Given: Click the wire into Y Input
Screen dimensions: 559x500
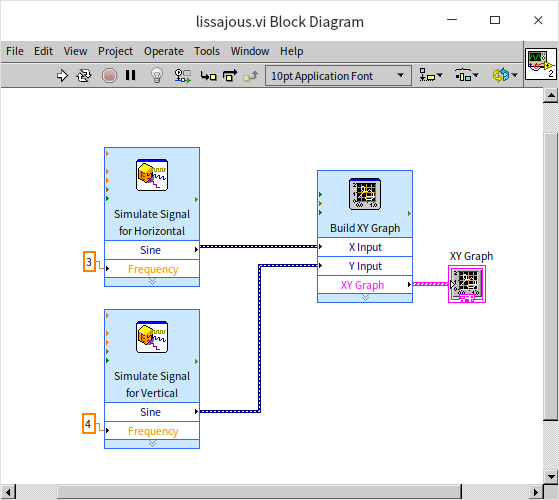Looking at the screenshot, I should [x=260, y=339].
